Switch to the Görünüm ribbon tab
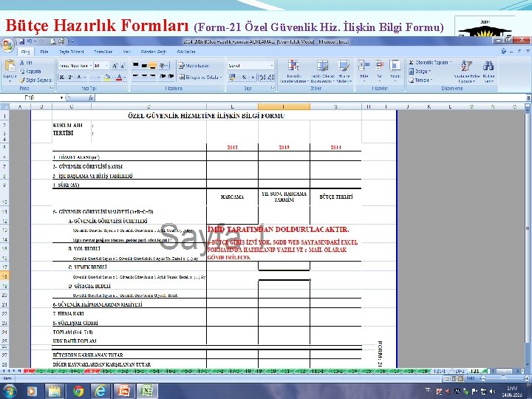The width and height of the screenshot is (532, 399). [186, 52]
